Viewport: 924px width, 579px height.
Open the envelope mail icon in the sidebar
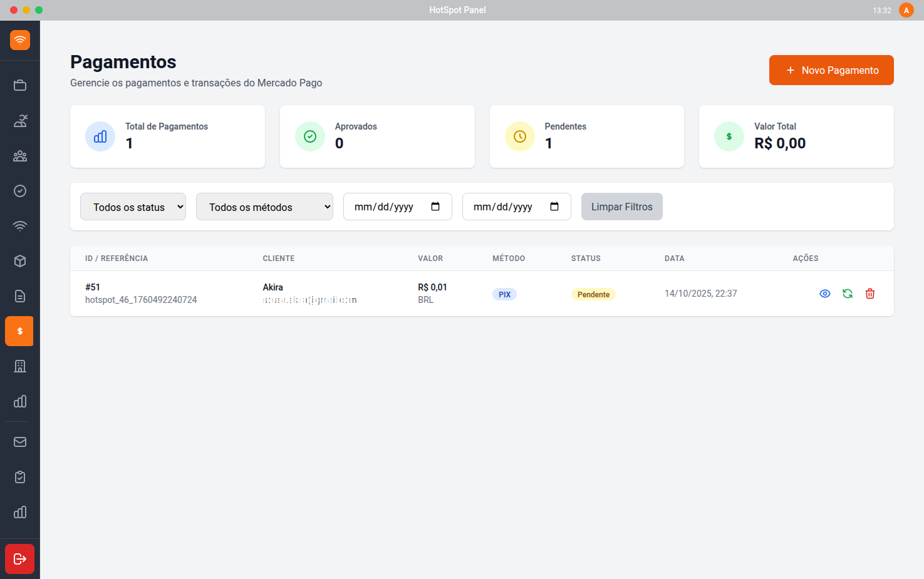[20, 442]
